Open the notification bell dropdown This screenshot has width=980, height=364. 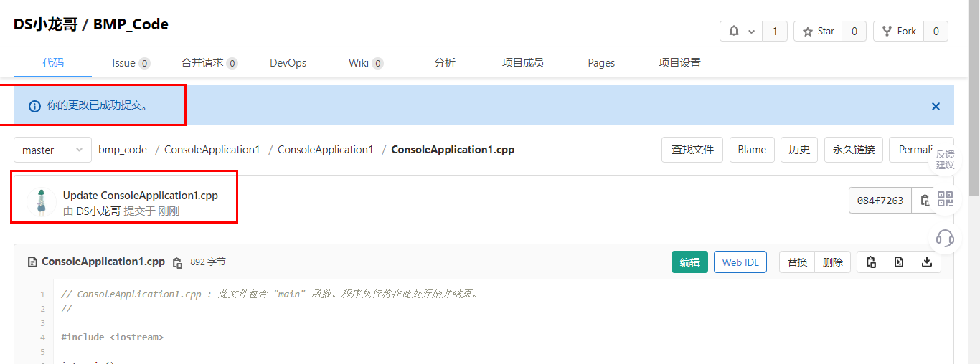click(x=741, y=32)
